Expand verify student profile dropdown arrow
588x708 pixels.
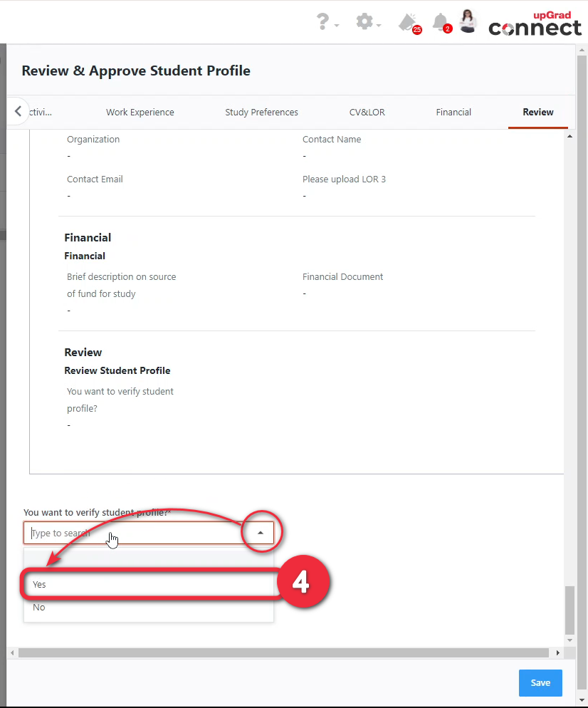click(261, 533)
